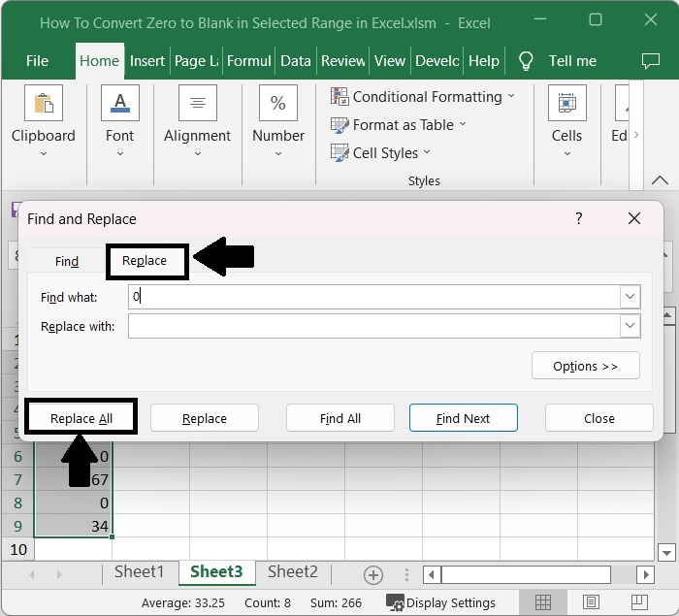Open the Font group icon
Screen dimensions: 679x616
tap(120, 103)
